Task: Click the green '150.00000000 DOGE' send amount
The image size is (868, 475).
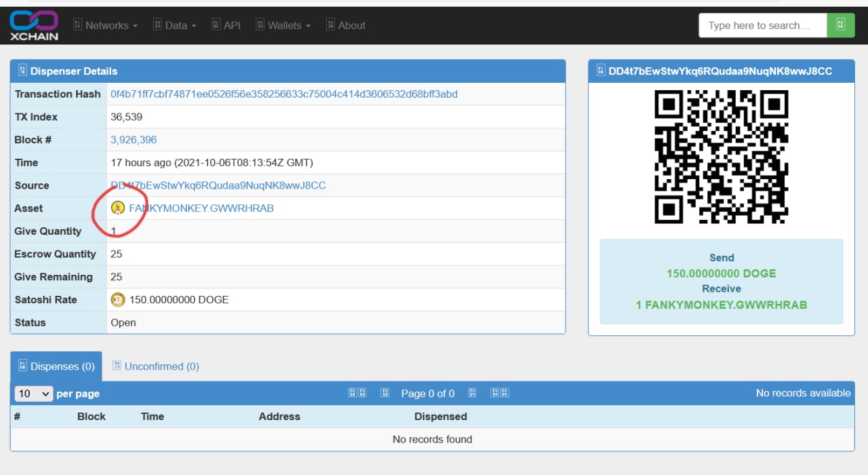Action: (722, 273)
